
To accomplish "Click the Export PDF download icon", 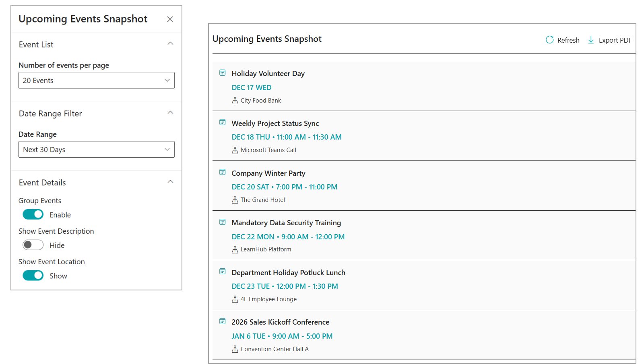I will pos(591,40).
